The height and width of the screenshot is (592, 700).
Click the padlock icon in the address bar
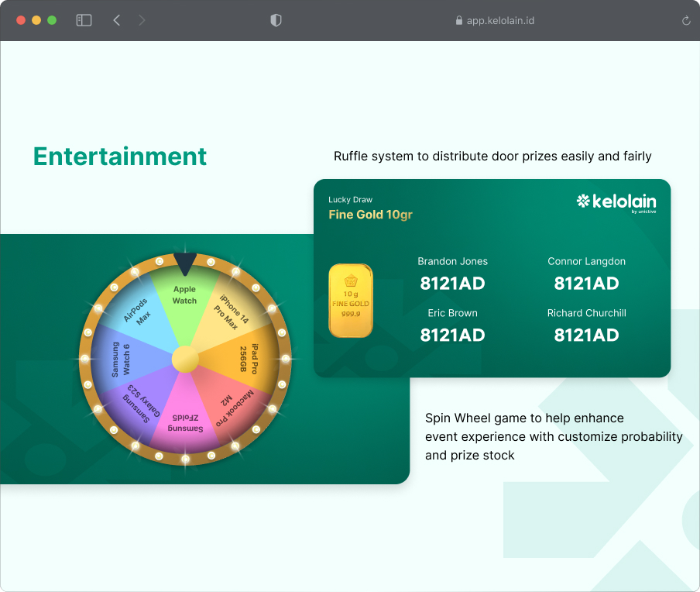tap(459, 20)
